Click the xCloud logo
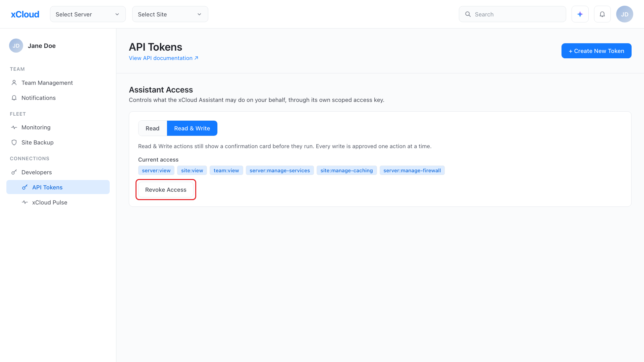Image resolution: width=644 pixels, height=362 pixels. point(25,14)
